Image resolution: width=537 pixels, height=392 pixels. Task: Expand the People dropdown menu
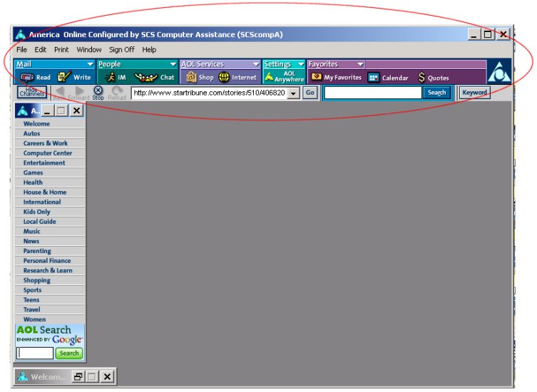click(x=173, y=64)
